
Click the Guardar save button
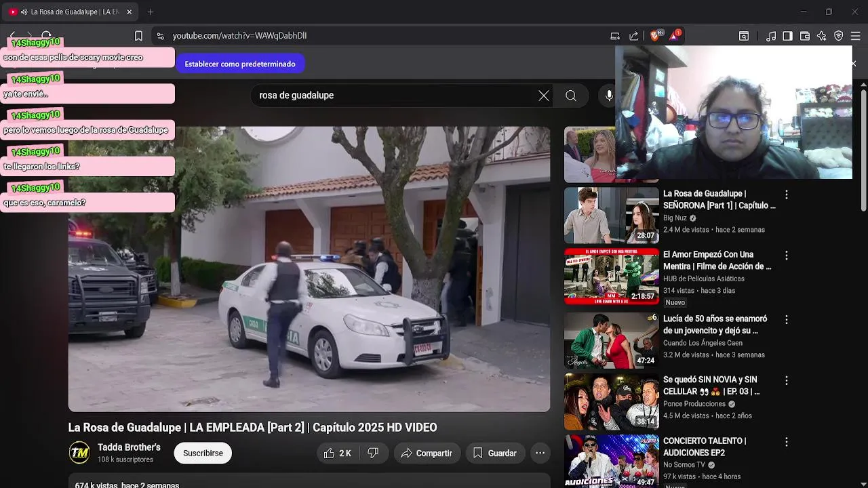(494, 453)
